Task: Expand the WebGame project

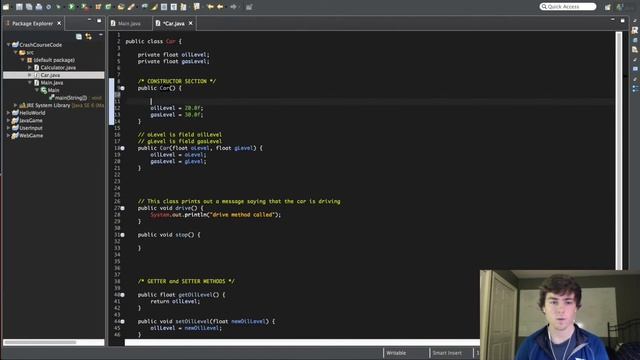Action: click(9, 135)
